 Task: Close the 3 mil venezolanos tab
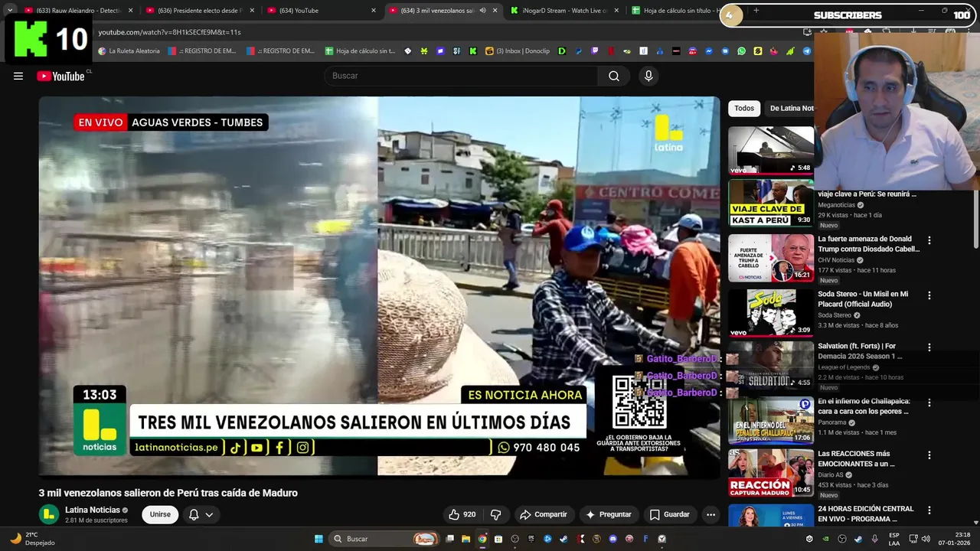tap(495, 11)
